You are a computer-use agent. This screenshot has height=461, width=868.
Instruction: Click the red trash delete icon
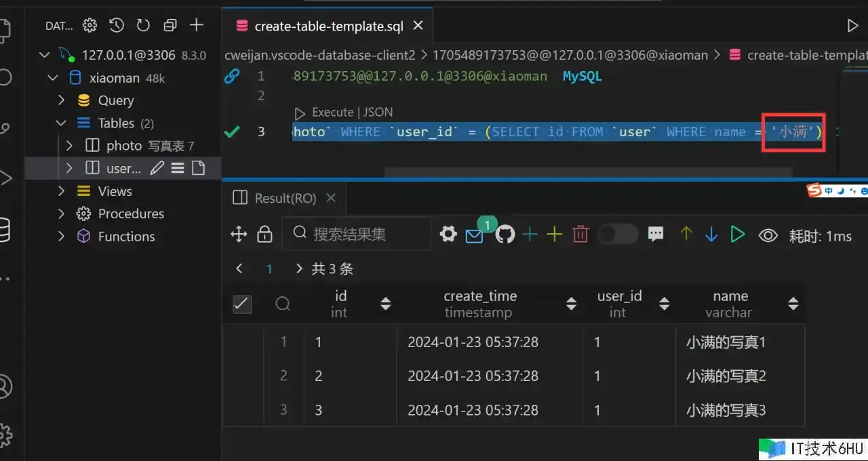[x=580, y=235]
